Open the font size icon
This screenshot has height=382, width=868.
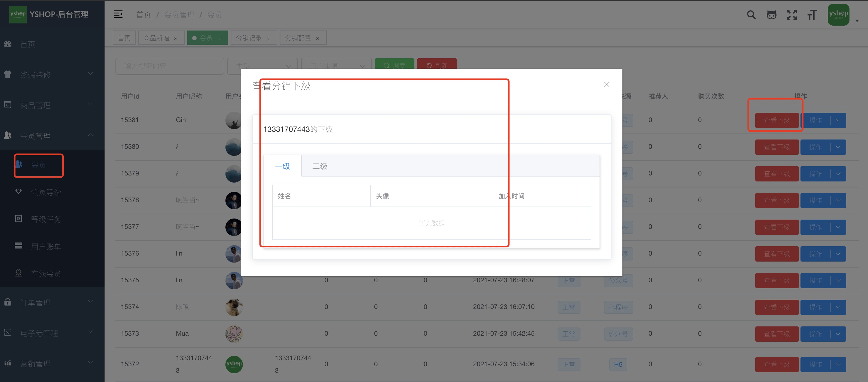[x=812, y=15]
